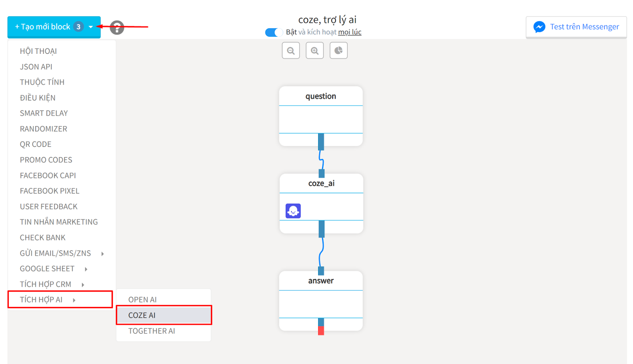Image resolution: width=633 pixels, height=364 pixels.
Task: Click the answer block's top input connector
Action: point(321,271)
